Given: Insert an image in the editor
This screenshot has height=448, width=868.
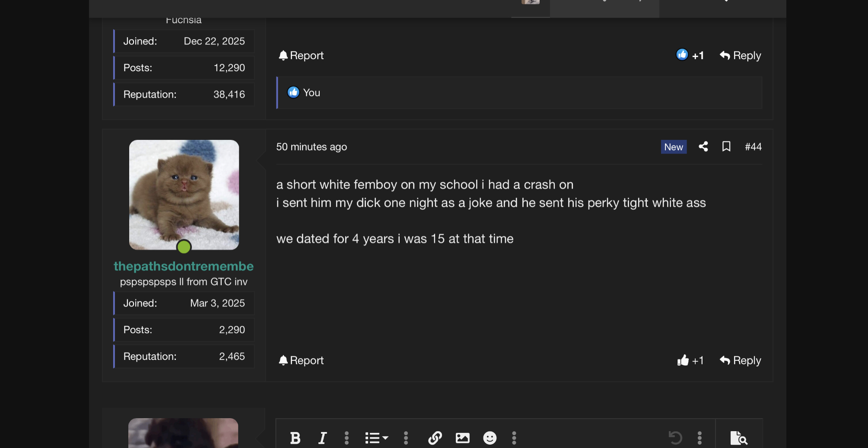Looking at the screenshot, I should click(462, 438).
